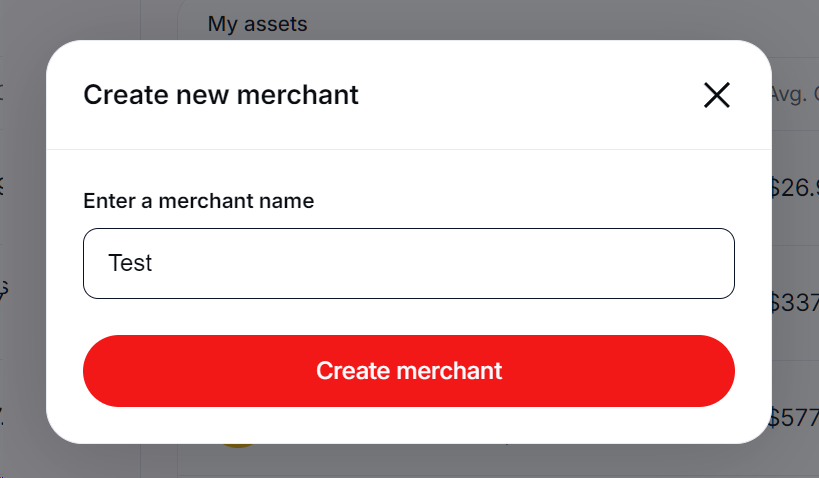
Task: Click the $337 value behind the dialog
Action: pyautogui.click(x=795, y=302)
